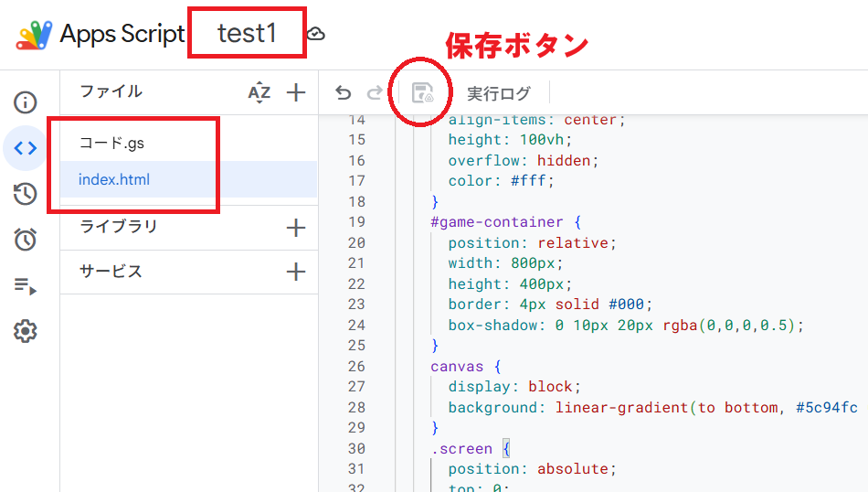The width and height of the screenshot is (868, 492).
Task: Click the Apps Script logo
Action: tap(35, 35)
